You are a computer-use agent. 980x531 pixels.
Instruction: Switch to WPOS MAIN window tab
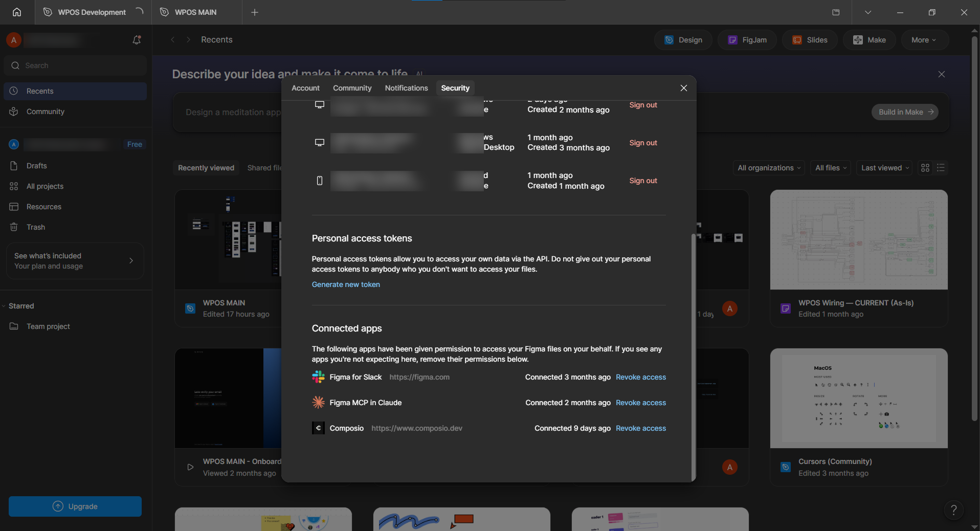[196, 12]
